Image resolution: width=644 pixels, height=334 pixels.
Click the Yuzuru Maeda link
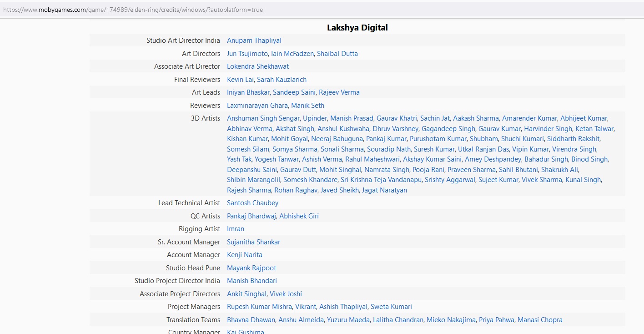click(348, 320)
